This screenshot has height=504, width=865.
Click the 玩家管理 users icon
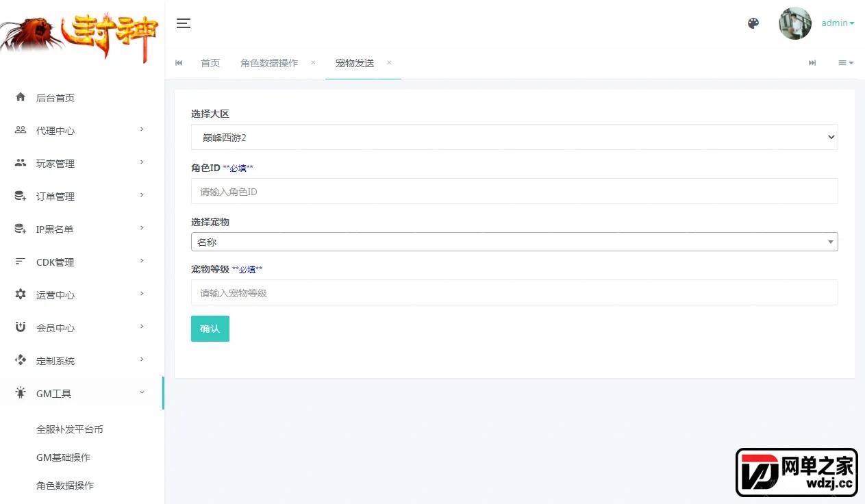[x=21, y=163]
